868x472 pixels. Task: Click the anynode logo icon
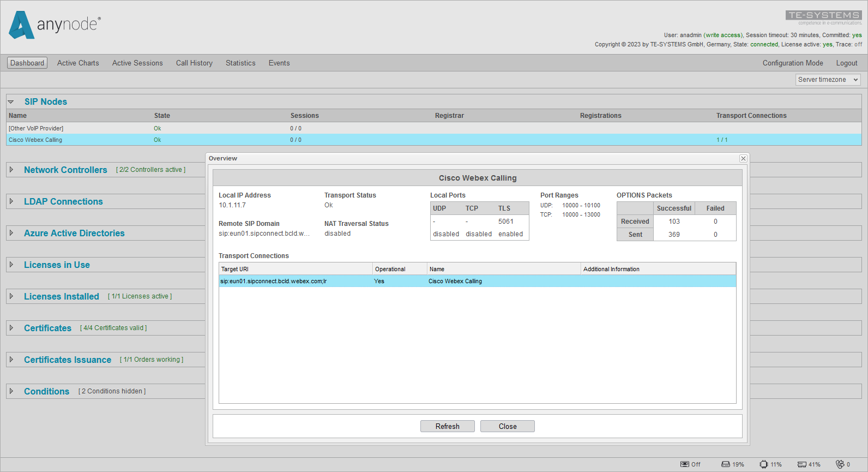click(22, 25)
